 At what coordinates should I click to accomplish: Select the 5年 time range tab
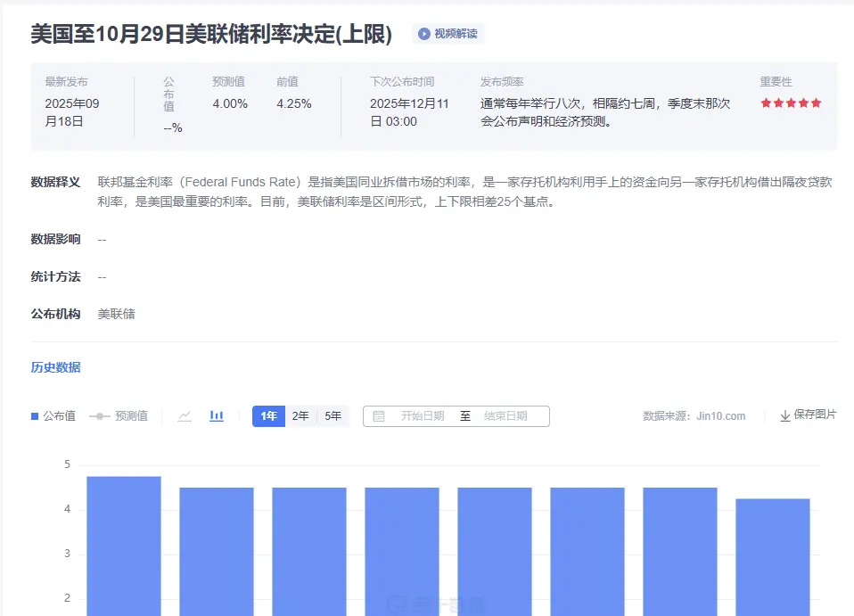pyautogui.click(x=333, y=416)
